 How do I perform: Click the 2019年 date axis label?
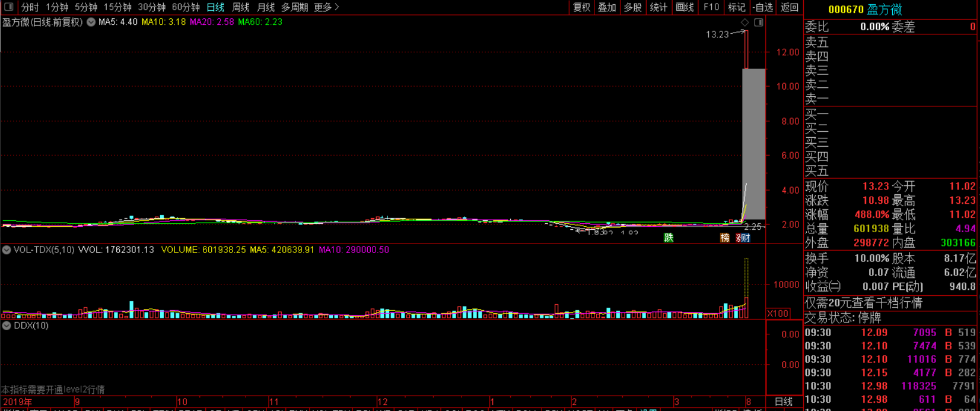(18, 402)
